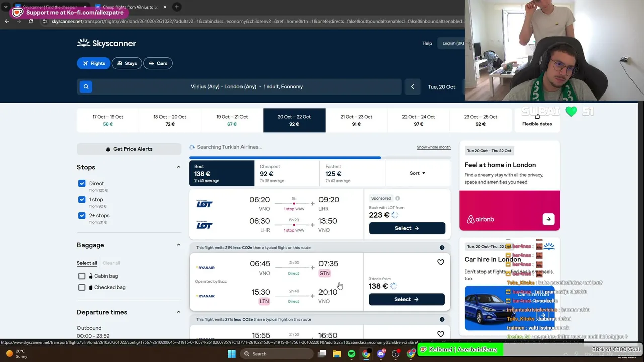This screenshot has height=362, width=644.
Task: Open the Flexible dates option
Action: [537, 120]
